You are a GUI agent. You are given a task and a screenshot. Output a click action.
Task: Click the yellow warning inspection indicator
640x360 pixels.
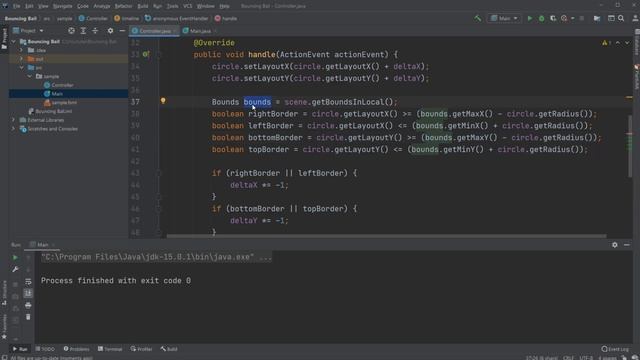pyautogui.click(x=606, y=42)
